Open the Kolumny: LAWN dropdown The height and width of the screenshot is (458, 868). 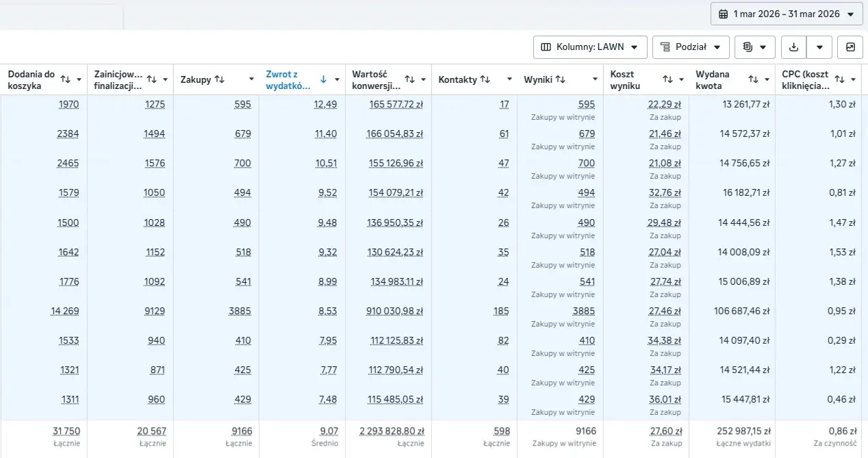click(x=590, y=47)
